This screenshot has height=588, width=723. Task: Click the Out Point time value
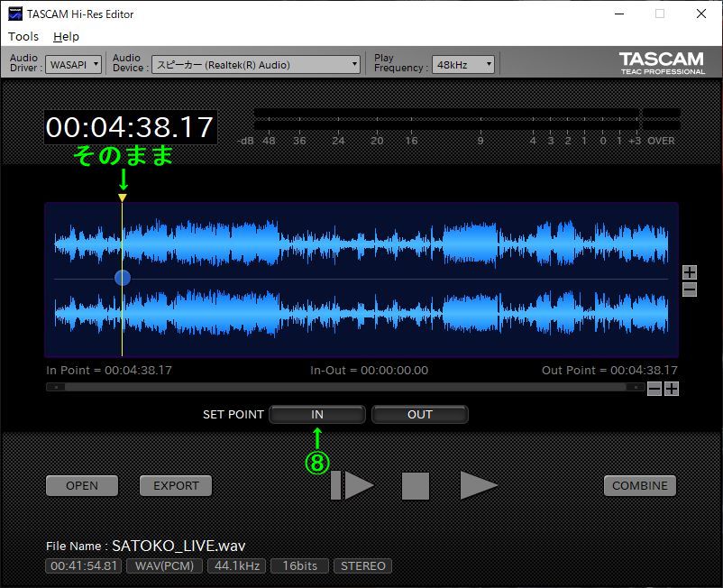(x=645, y=370)
